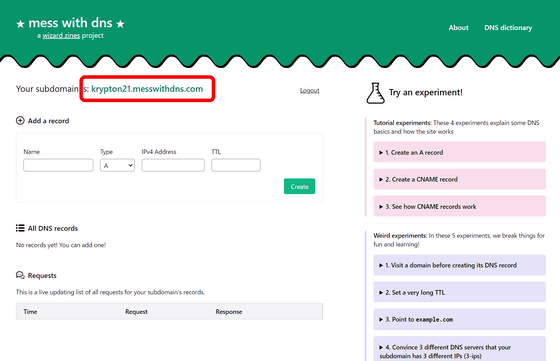The image size is (560, 361).
Task: Click the list icon beside All DNS records
Action: [x=20, y=228]
